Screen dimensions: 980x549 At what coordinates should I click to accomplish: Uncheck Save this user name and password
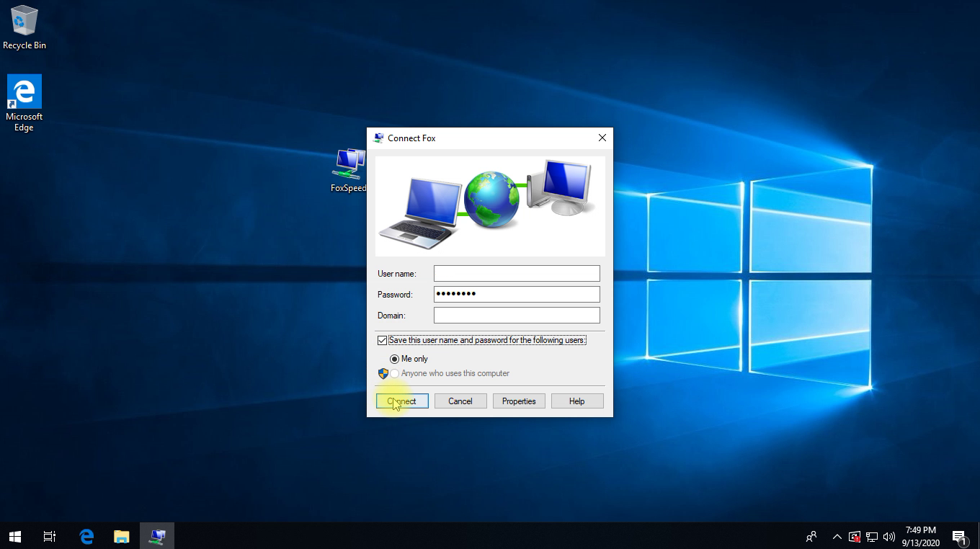382,340
